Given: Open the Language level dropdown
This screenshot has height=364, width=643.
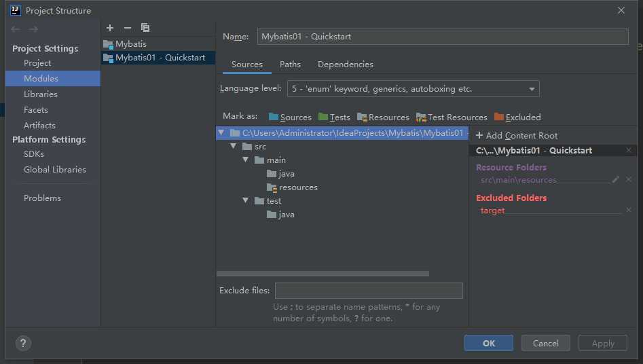Looking at the screenshot, I should (x=414, y=89).
